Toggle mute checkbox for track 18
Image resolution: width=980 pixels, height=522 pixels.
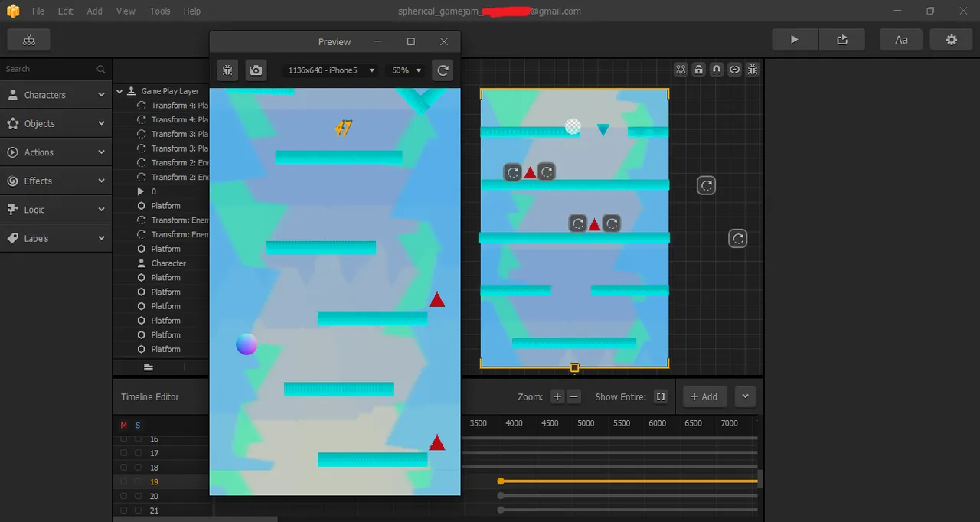(124, 468)
